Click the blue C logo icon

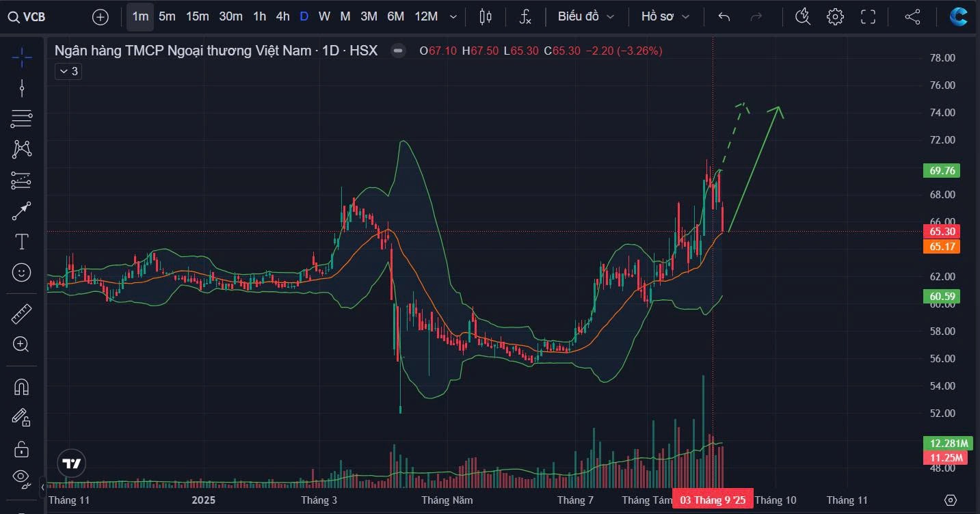click(x=958, y=17)
